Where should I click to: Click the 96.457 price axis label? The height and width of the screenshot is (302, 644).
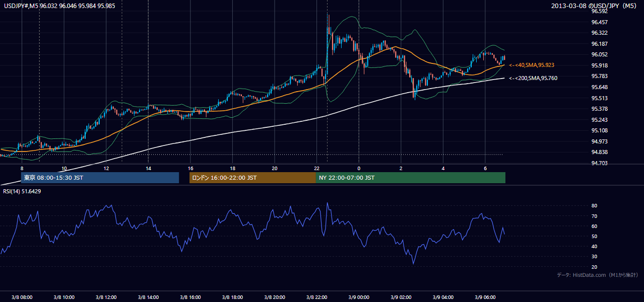599,22
